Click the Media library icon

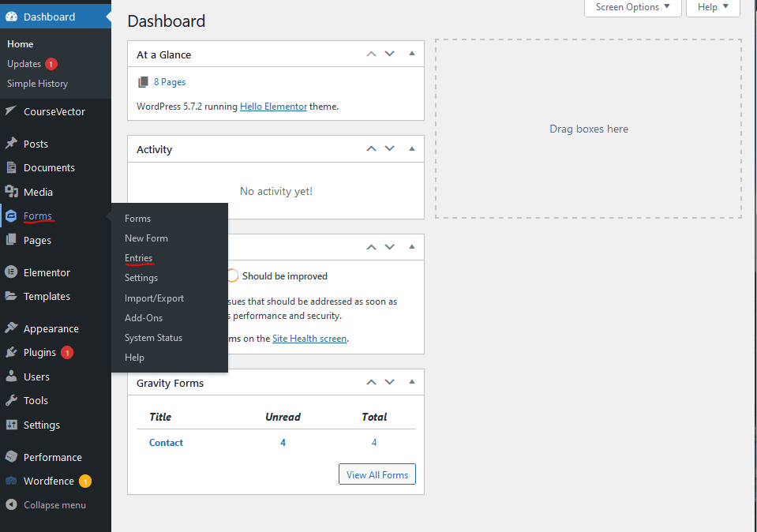click(11, 192)
